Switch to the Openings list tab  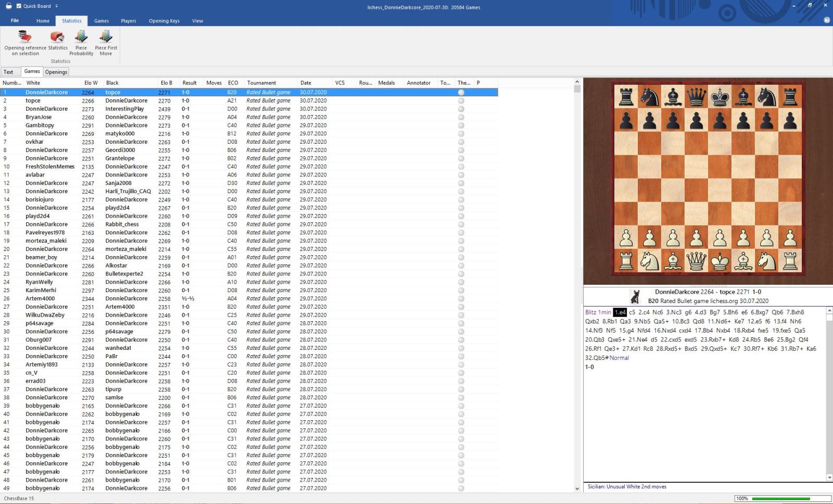coord(56,72)
